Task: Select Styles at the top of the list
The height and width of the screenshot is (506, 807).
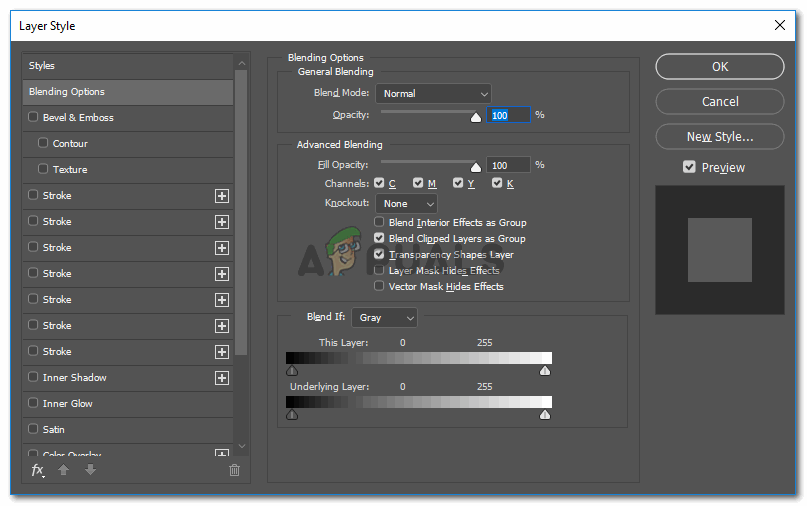Action: (42, 66)
